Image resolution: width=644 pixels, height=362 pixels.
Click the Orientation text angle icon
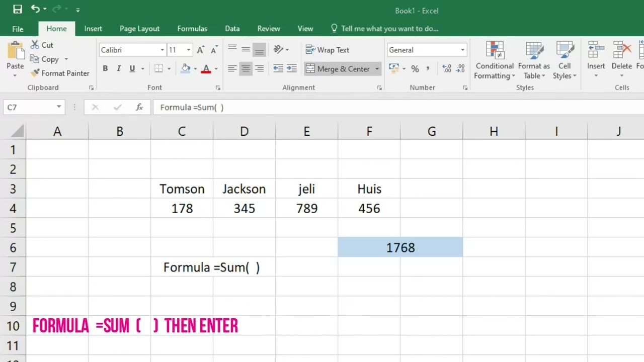(x=278, y=49)
